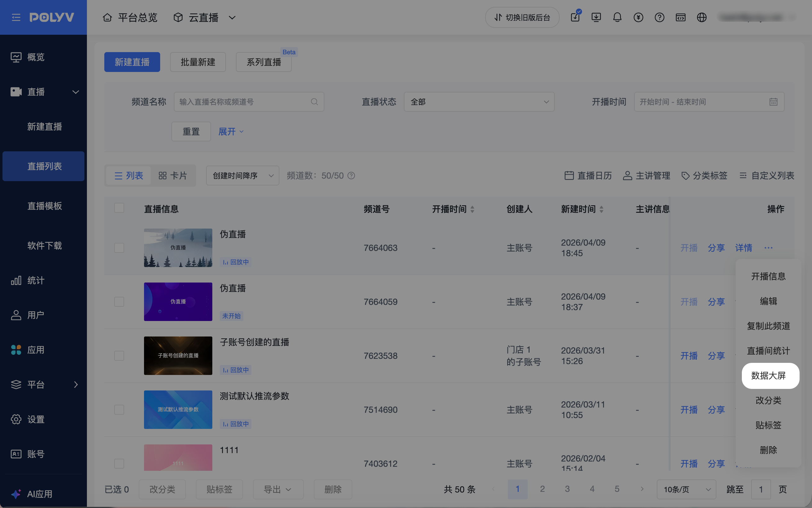Click the 批量新建 button

click(198, 62)
